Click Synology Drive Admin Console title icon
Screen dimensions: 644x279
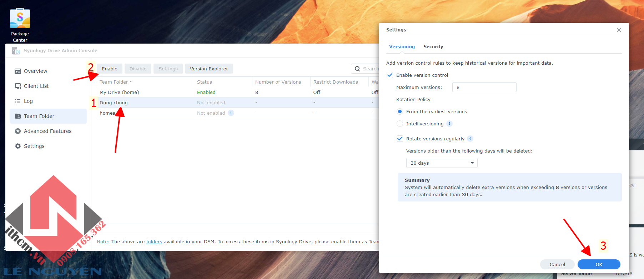[x=16, y=51]
